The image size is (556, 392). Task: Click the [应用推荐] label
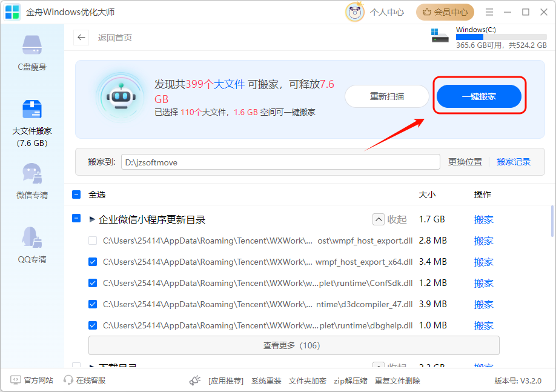point(226,380)
